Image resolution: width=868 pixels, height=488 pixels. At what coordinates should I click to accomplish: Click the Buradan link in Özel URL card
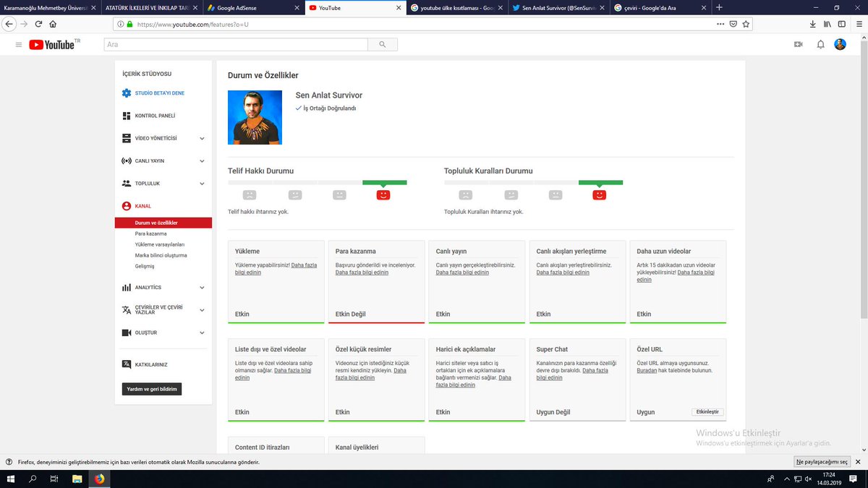click(647, 370)
